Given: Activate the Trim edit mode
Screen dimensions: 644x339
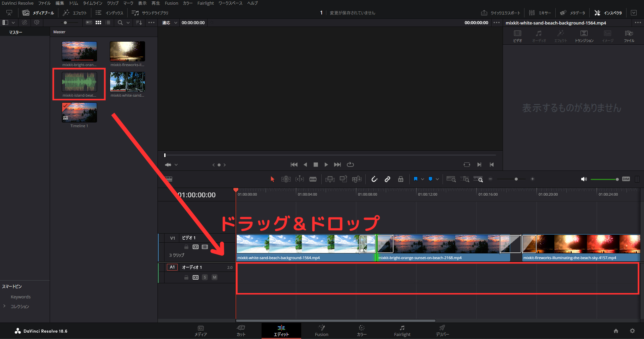Looking at the screenshot, I should coord(286,179).
